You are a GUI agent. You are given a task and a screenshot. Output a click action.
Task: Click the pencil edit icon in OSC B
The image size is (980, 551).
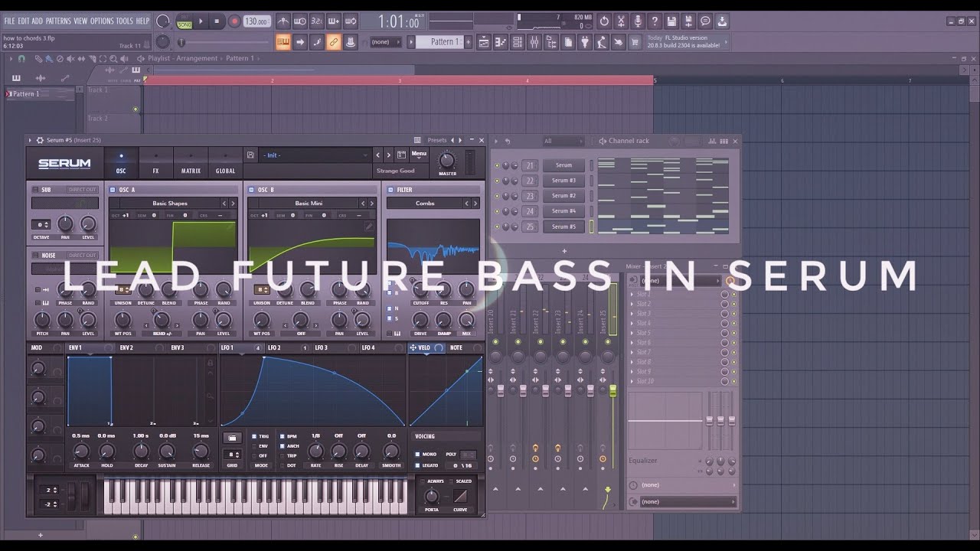(x=369, y=227)
